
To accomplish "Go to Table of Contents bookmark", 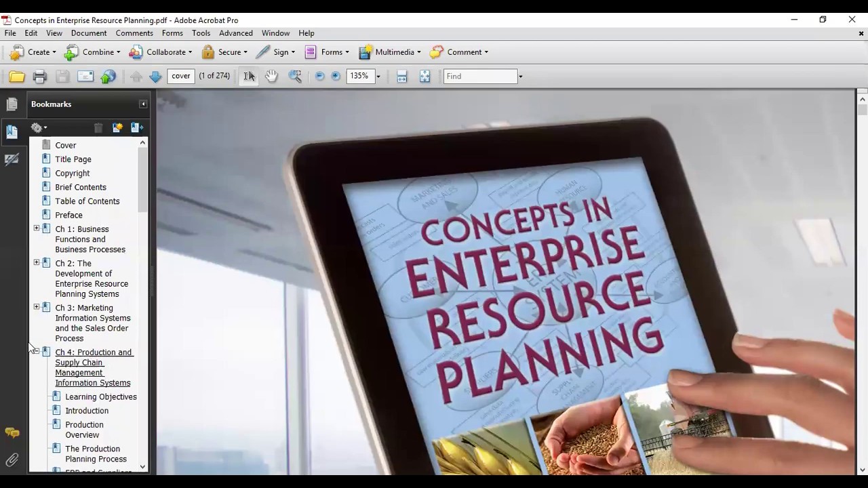I will click(87, 201).
